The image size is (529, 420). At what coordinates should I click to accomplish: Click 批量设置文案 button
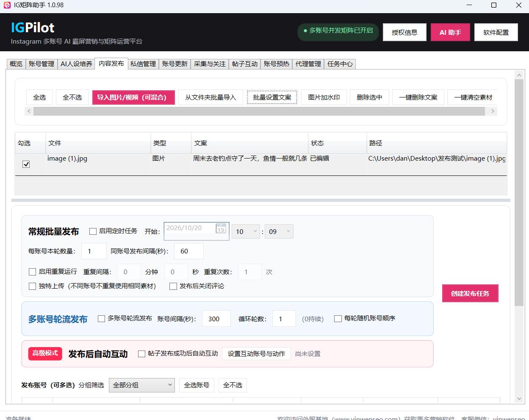pyautogui.click(x=272, y=97)
